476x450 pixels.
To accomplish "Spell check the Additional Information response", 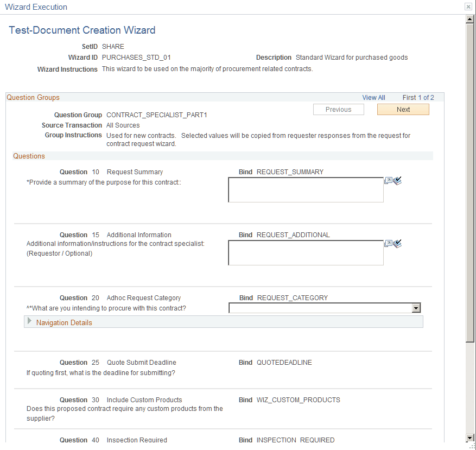I will point(397,243).
